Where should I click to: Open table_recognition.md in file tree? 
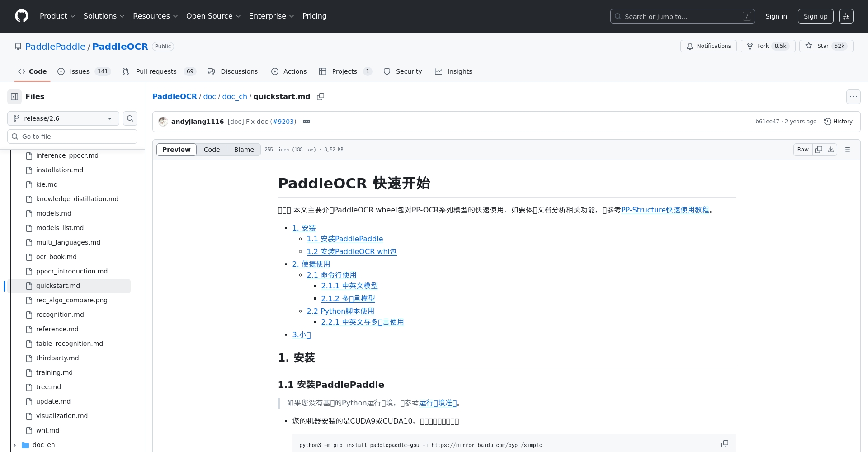pos(70,344)
